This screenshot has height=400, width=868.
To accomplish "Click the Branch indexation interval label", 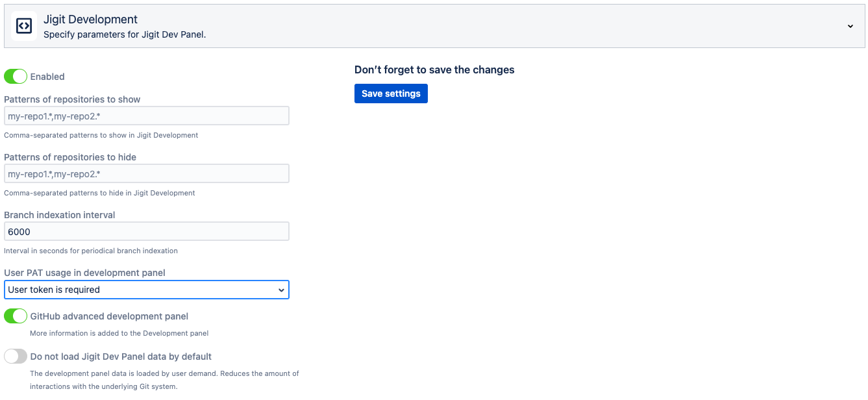I will tap(60, 215).
